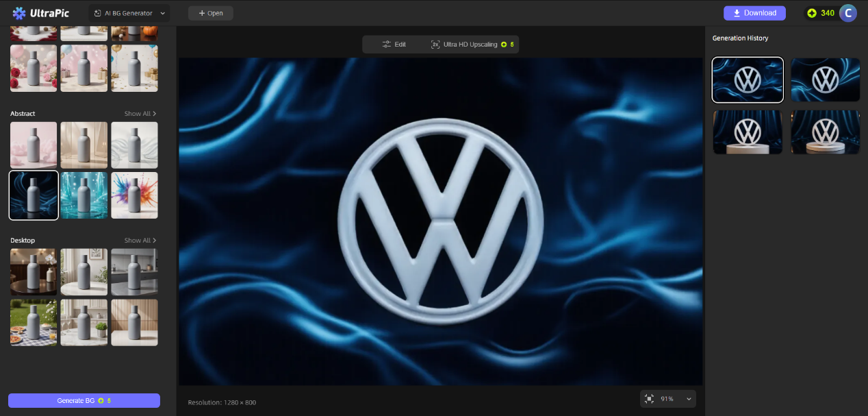The image size is (868, 416).
Task: Open the AI BG Generator dropdown
Action: 127,12
